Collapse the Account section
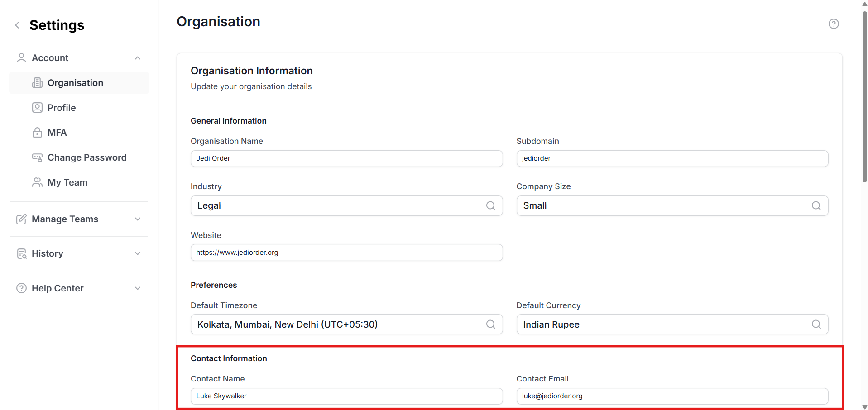 pyautogui.click(x=138, y=58)
